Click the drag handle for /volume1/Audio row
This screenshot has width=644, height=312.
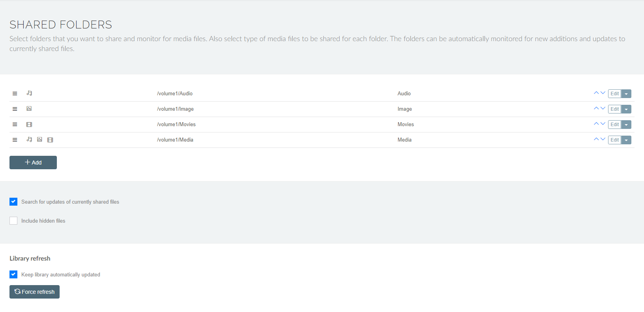[15, 94]
